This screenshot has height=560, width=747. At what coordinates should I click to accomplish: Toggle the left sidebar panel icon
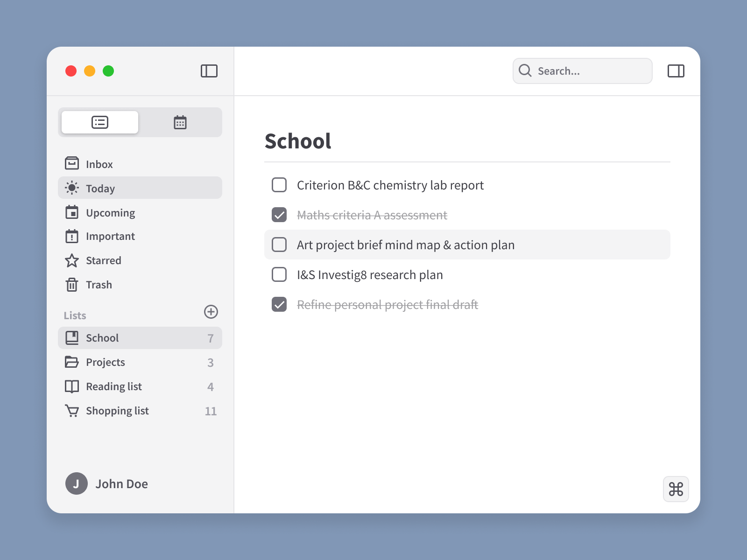tap(209, 71)
